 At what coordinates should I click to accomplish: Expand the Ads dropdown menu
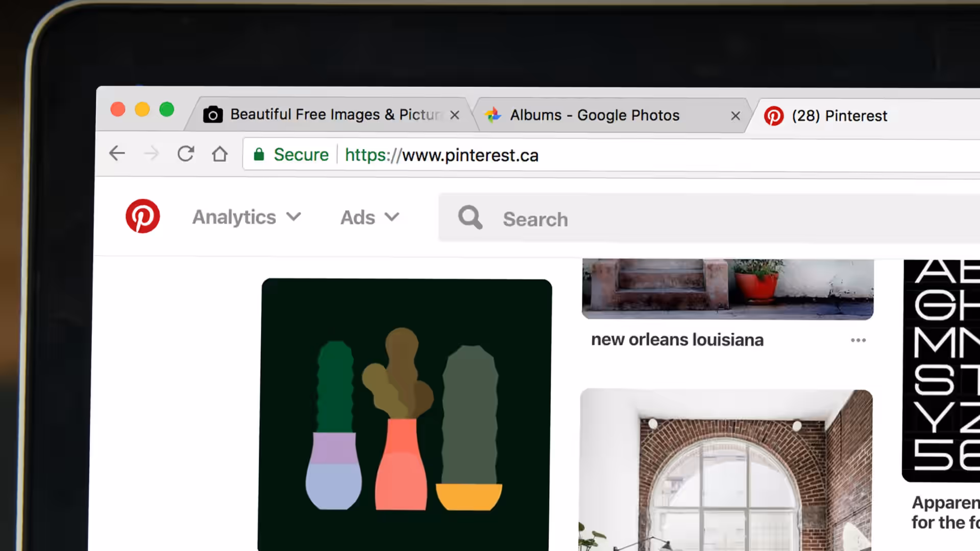pyautogui.click(x=370, y=218)
